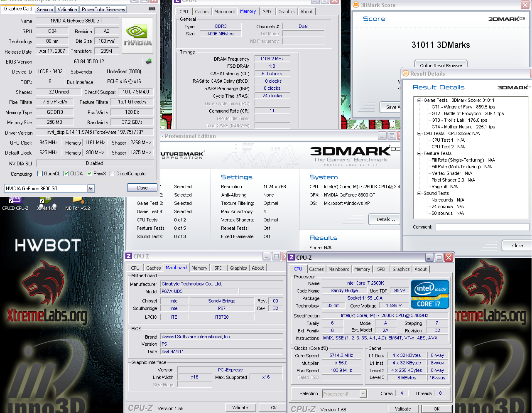Screen dimensions: 532x413
Task: Click OK in the CPU-Z processor window
Action: 436,409
